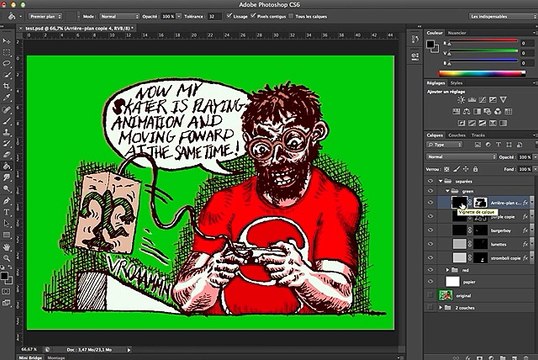The width and height of the screenshot is (538, 360).
Task: Hide the green group with its eye icon
Action: [x=430, y=191]
